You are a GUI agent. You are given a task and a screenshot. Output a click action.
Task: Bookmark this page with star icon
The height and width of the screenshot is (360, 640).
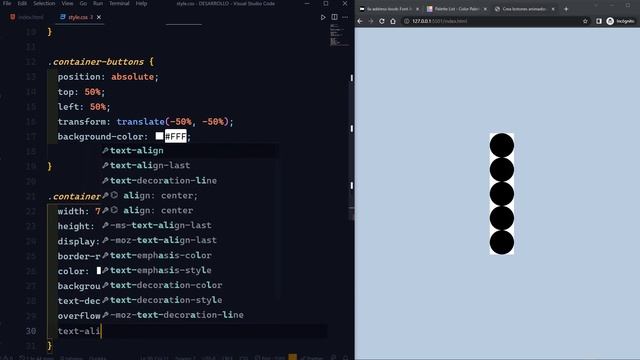click(x=585, y=21)
